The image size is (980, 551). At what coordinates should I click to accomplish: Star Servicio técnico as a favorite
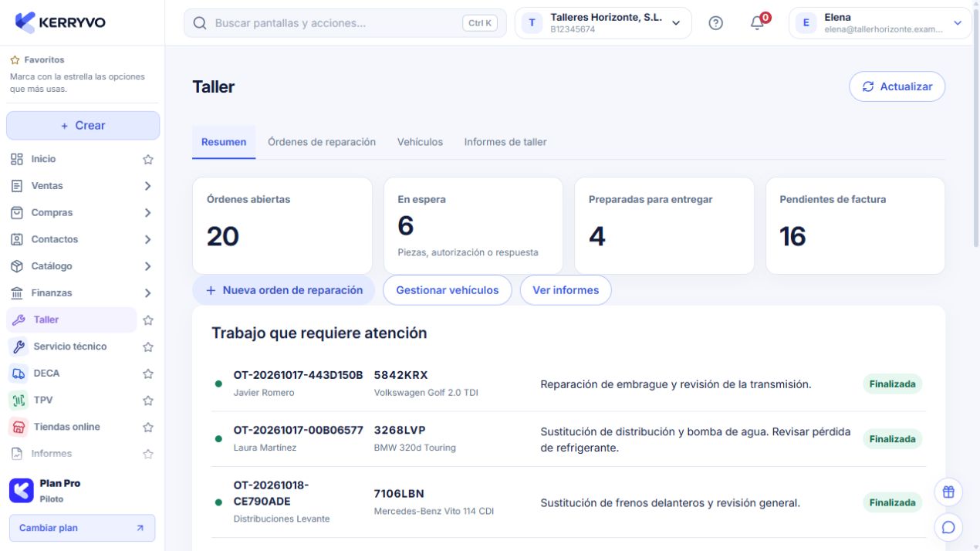point(148,347)
